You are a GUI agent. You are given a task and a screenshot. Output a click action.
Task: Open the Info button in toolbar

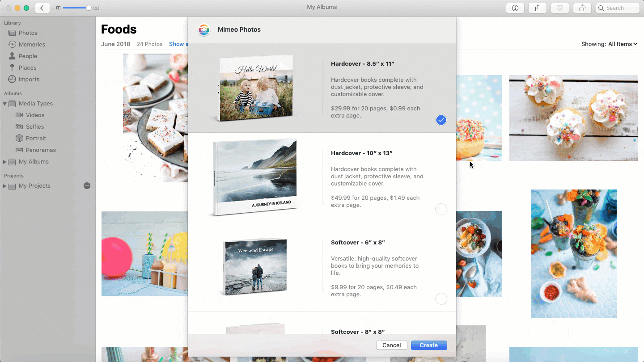point(515,8)
